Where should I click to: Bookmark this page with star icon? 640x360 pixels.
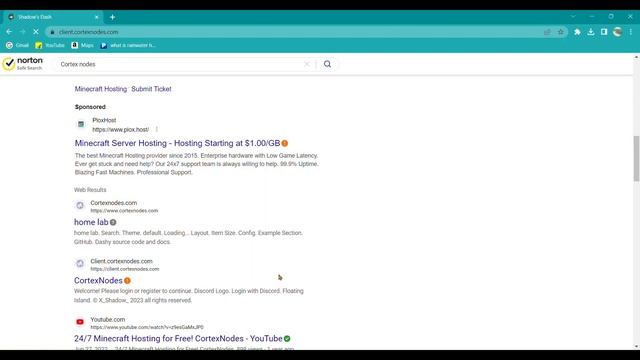[x=561, y=32]
